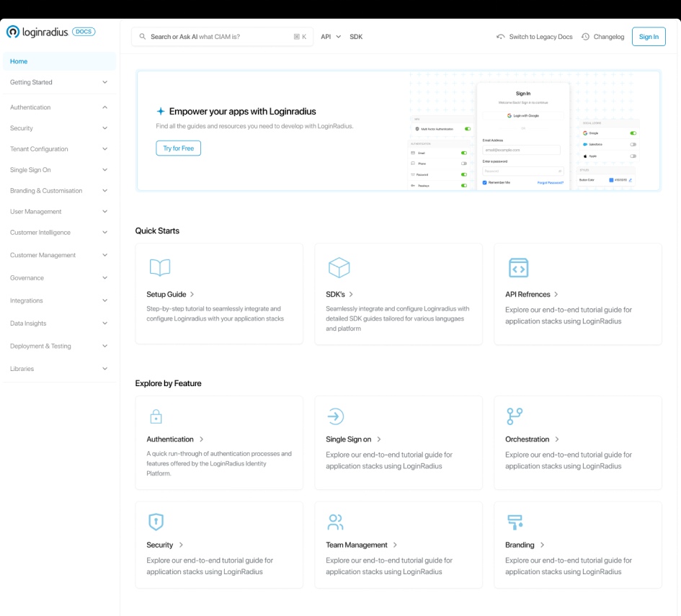This screenshot has height=616, width=681.
Task: Click the SDK's cube icon
Action: 339,267
